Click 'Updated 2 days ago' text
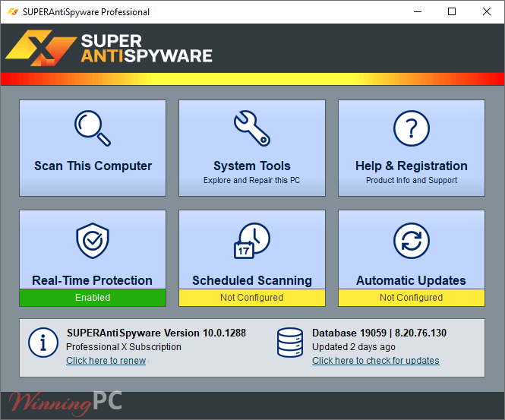 coord(354,347)
